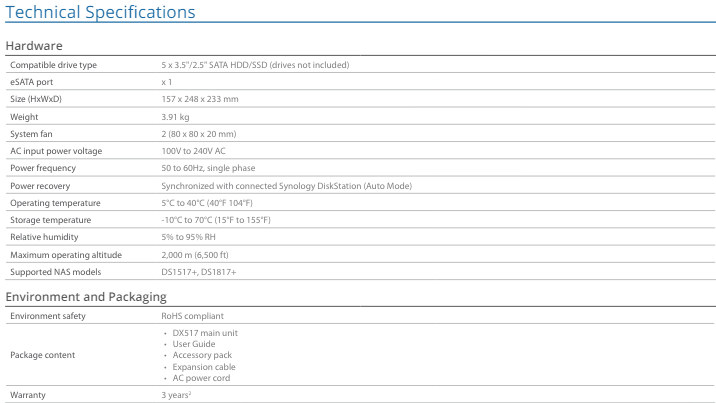
Task: Select the supported models DS1517+, DS1817+ text
Action: click(199, 272)
